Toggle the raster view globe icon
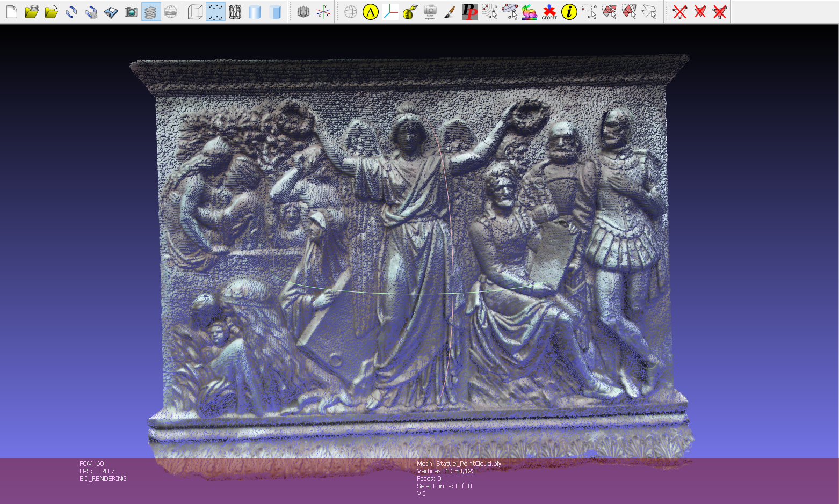 click(x=171, y=12)
